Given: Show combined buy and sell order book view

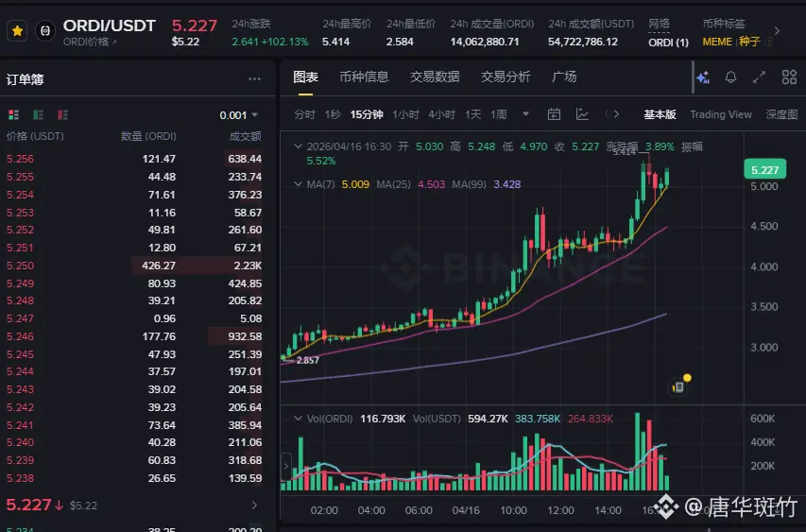Looking at the screenshot, I should (13, 114).
